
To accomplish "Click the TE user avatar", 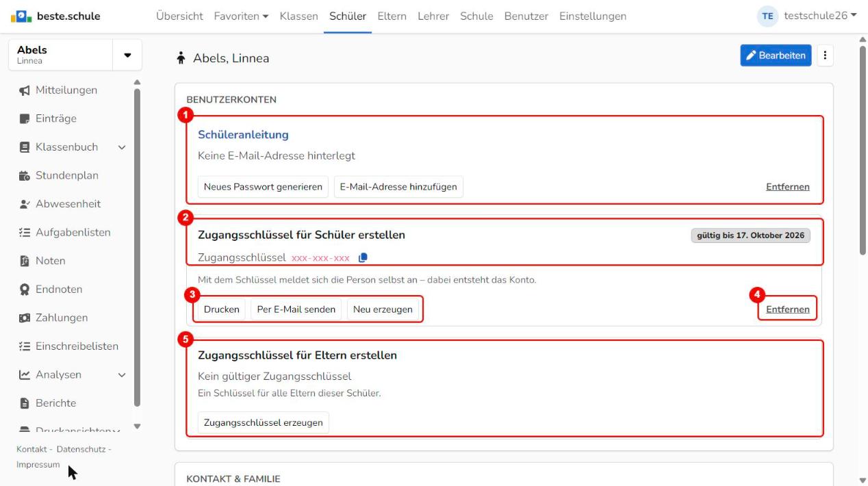I will [768, 16].
